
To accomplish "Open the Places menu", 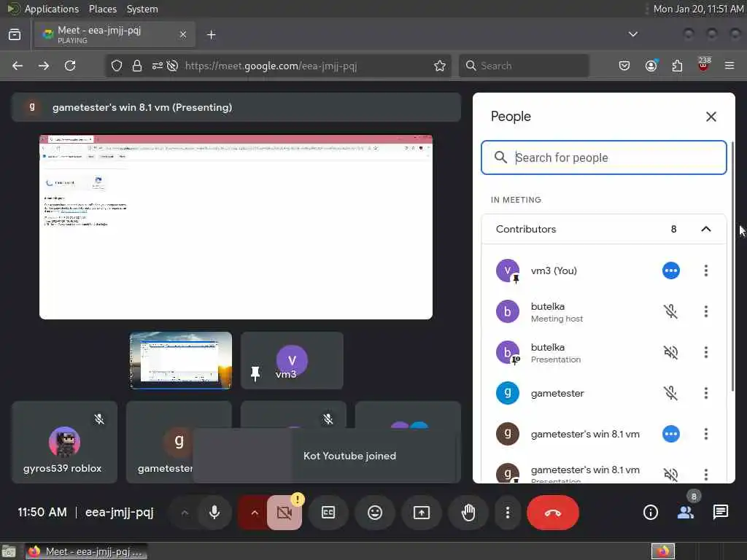I will (x=102, y=9).
